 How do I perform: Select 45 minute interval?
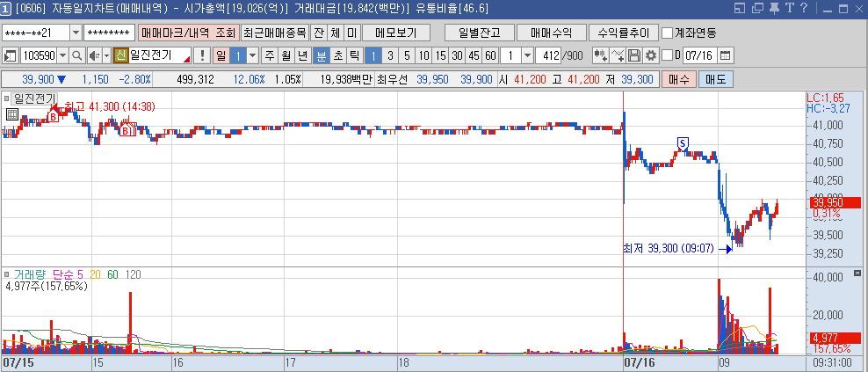point(474,55)
